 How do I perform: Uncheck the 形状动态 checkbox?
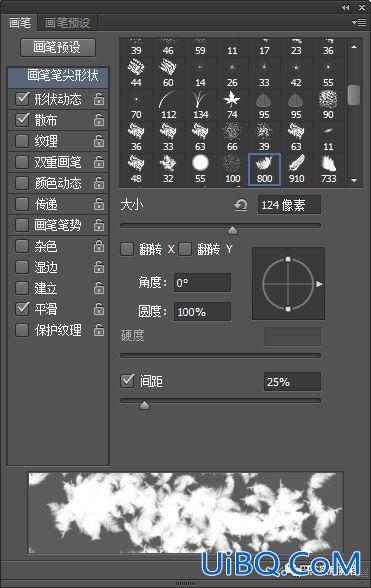point(22,99)
